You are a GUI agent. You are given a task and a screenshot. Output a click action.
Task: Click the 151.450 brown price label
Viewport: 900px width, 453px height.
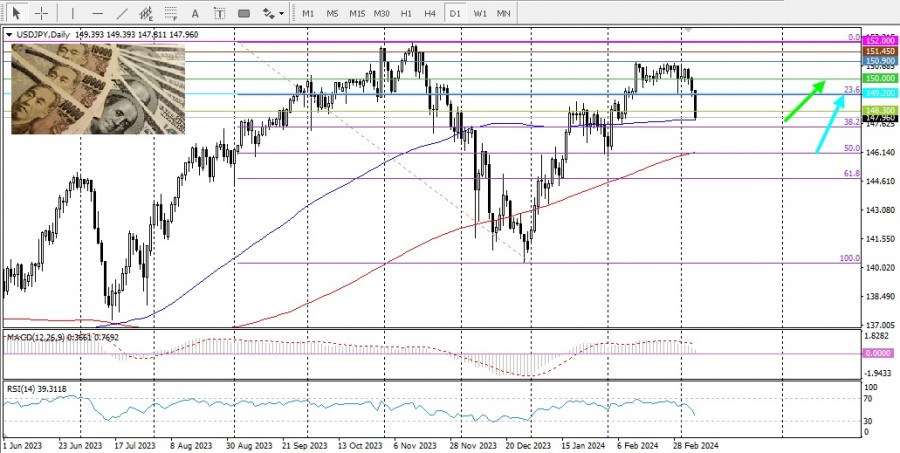879,52
